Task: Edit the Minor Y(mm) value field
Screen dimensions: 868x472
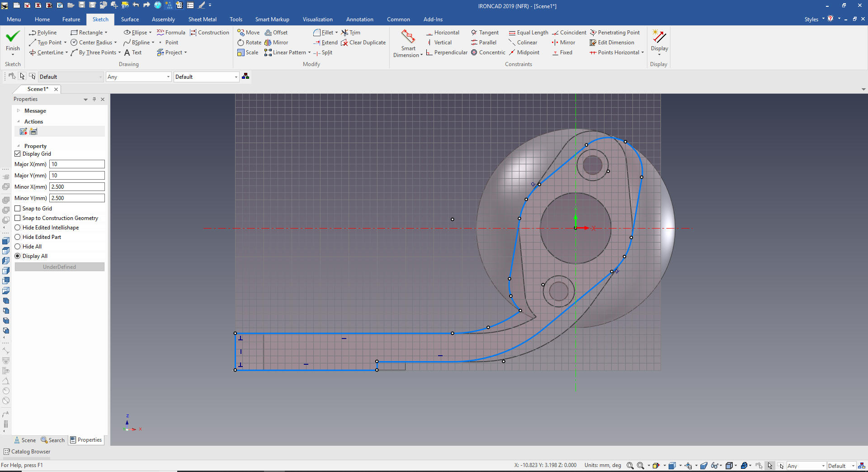Action: (x=77, y=198)
